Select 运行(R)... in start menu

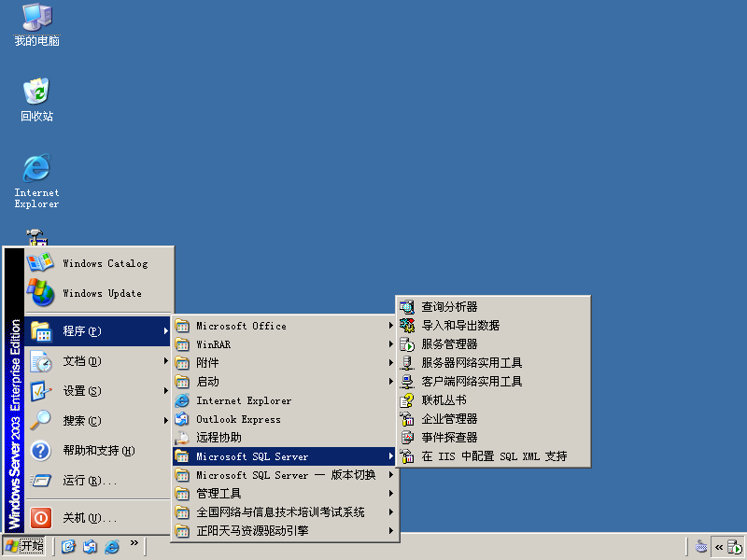tap(98, 481)
